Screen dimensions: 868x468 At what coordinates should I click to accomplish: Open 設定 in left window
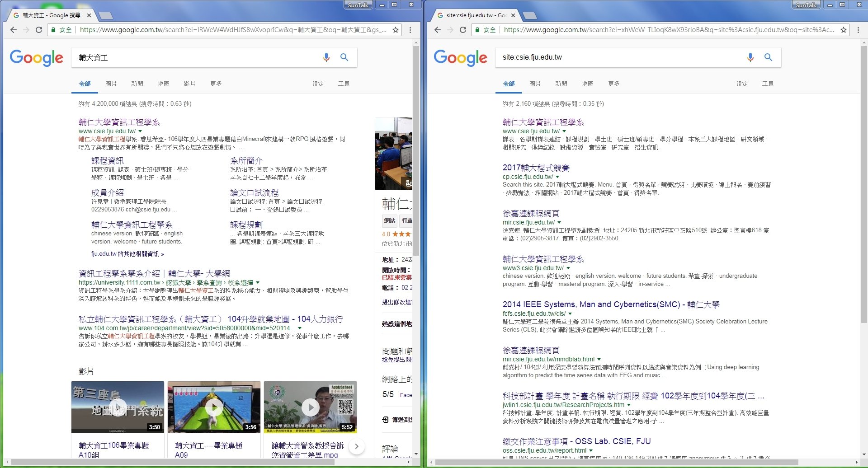coord(318,84)
